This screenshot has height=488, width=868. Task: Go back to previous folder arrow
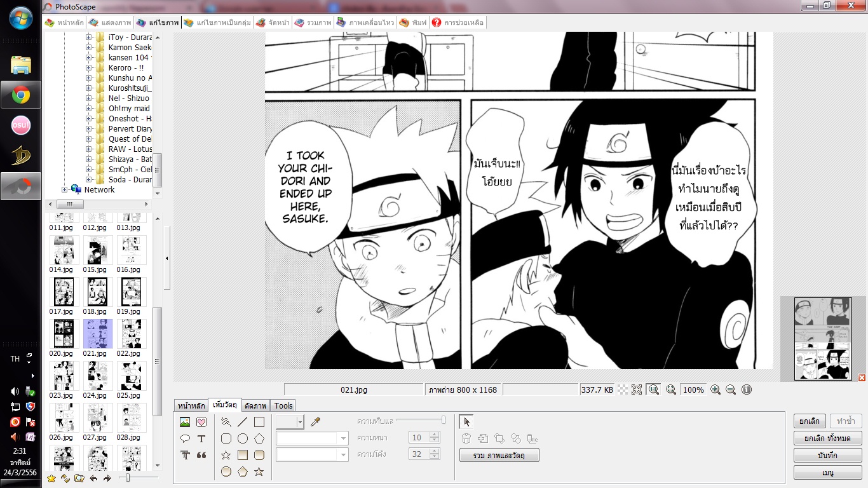pyautogui.click(x=93, y=478)
